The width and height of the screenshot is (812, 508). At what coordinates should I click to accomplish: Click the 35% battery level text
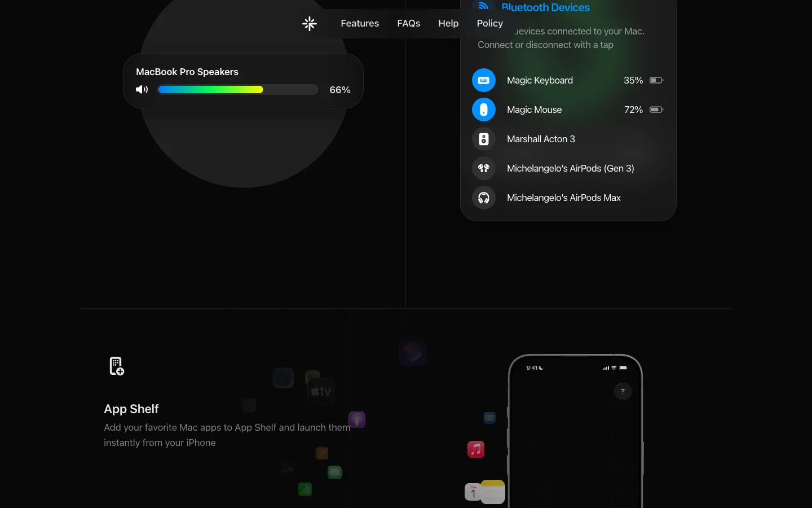633,80
